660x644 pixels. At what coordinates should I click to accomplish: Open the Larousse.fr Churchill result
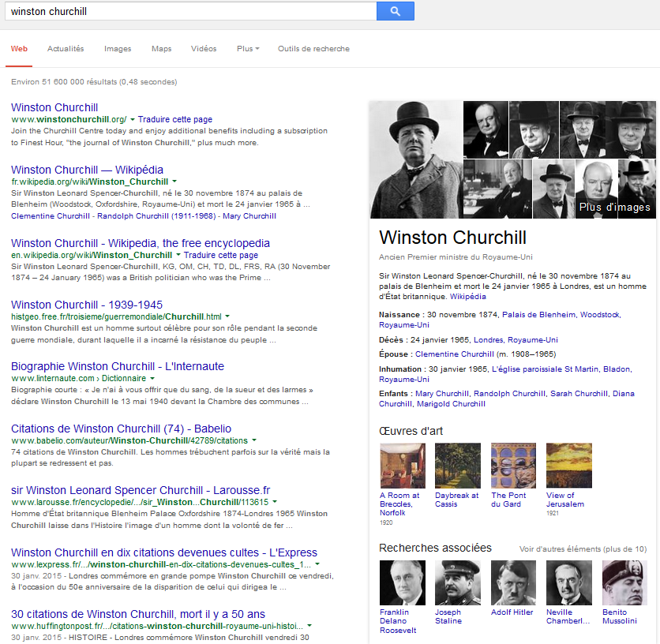tap(141, 490)
